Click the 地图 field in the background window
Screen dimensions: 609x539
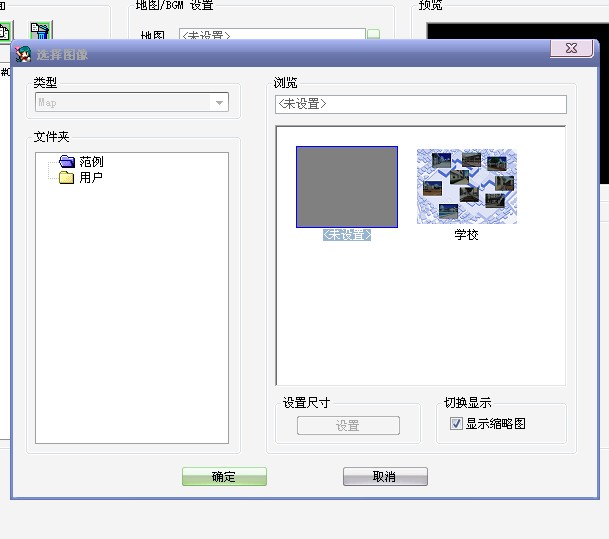(x=272, y=33)
